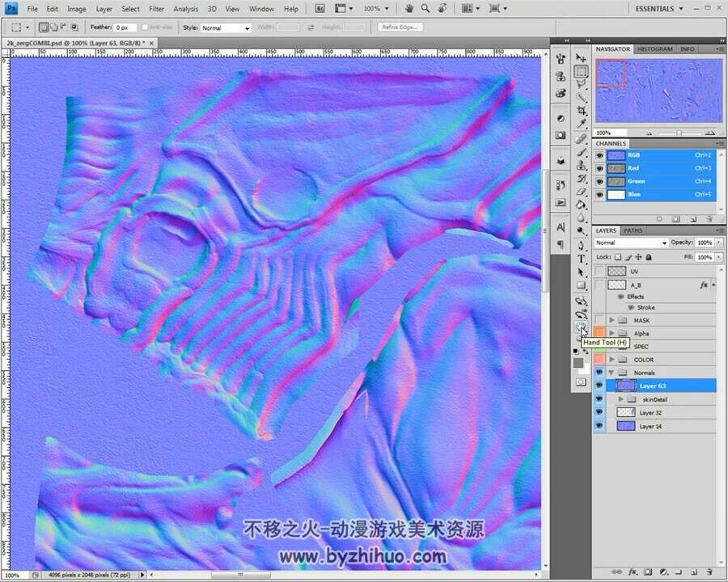
Task: Add layer style fx button at panel bottom
Action: point(632,571)
